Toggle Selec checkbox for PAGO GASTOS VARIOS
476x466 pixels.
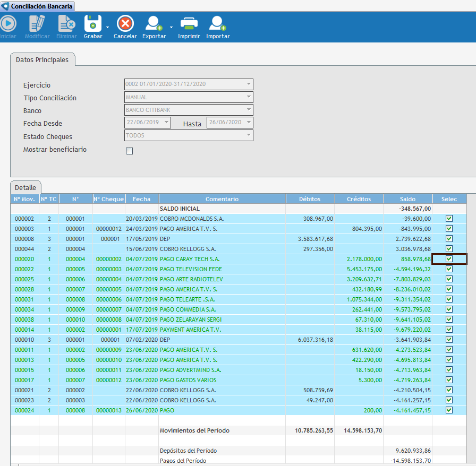pyautogui.click(x=449, y=380)
